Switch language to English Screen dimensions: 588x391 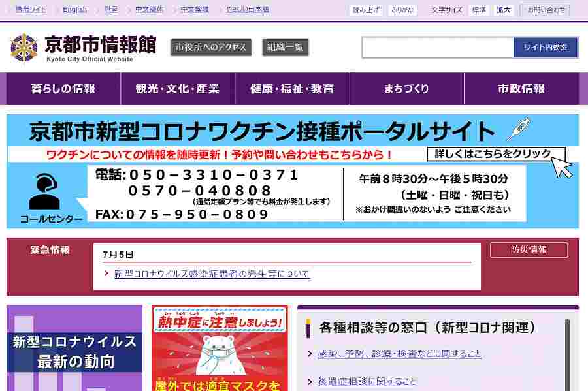[74, 9]
